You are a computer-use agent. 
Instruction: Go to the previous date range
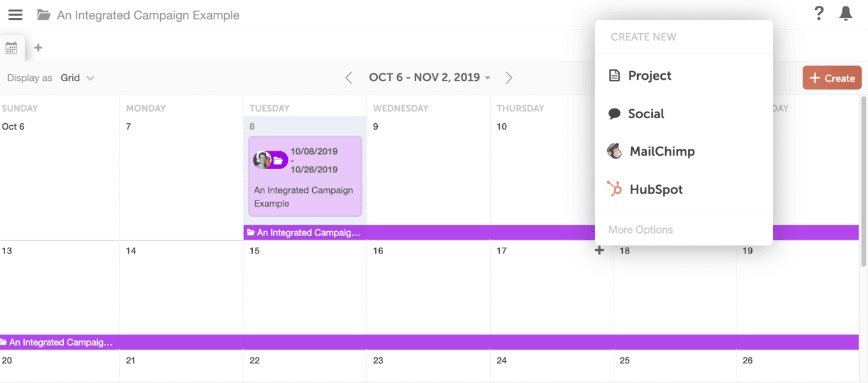(x=348, y=78)
